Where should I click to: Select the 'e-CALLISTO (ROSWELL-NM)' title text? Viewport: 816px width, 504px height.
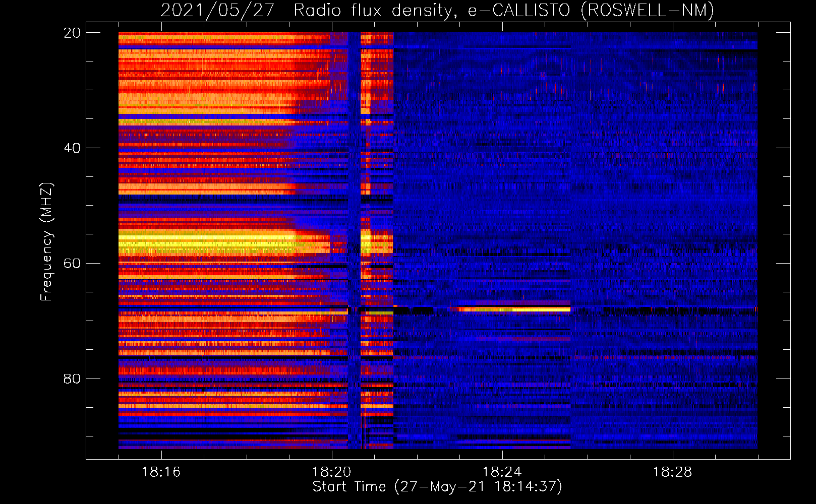(x=591, y=11)
